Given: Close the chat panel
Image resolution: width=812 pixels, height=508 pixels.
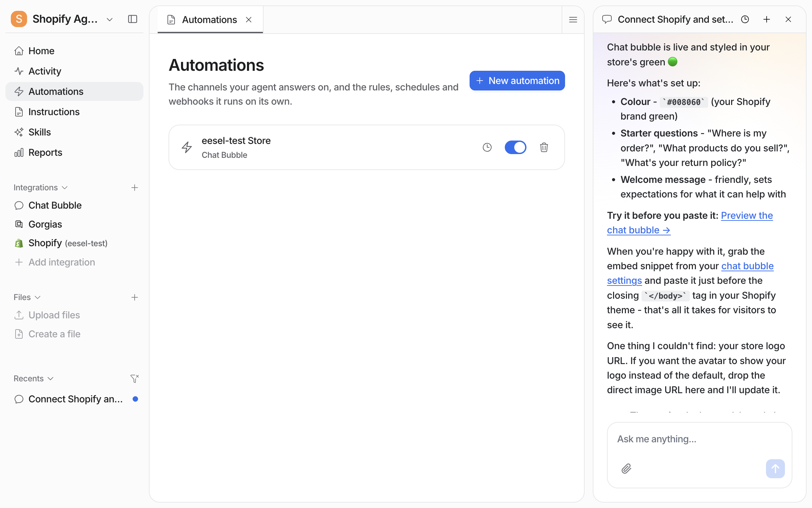Looking at the screenshot, I should 788,19.
